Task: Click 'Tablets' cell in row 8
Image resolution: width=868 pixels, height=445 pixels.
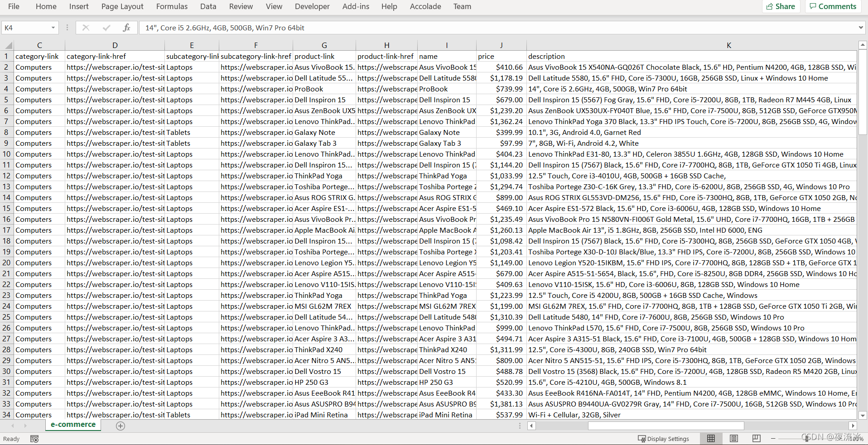Action: (x=192, y=132)
